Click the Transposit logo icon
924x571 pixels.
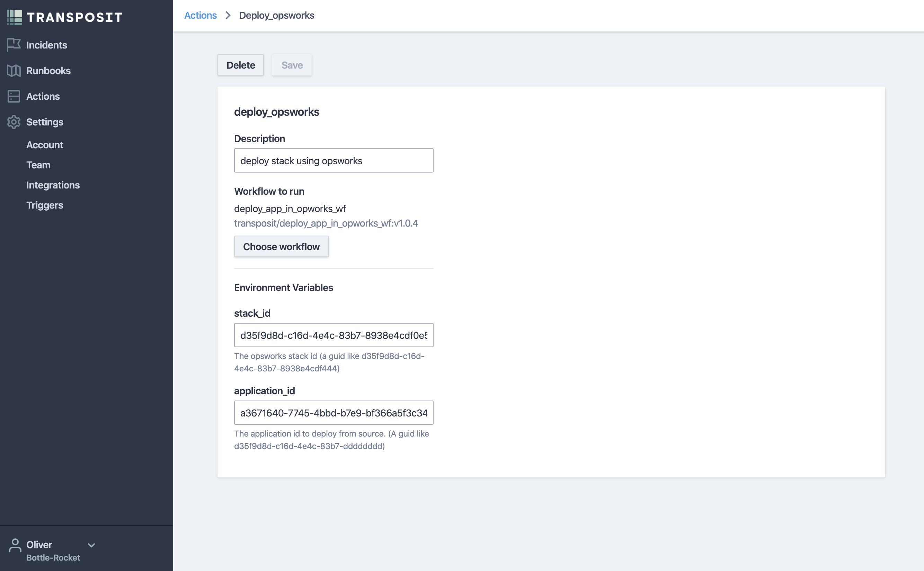15,17
